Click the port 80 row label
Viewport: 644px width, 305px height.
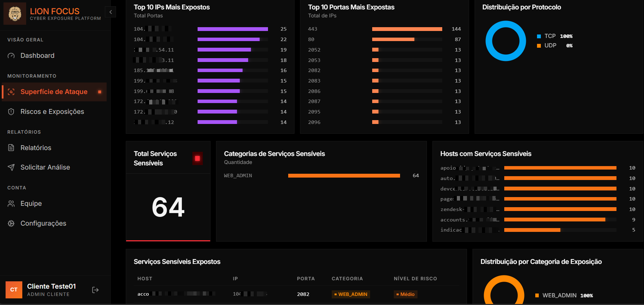tap(311, 39)
